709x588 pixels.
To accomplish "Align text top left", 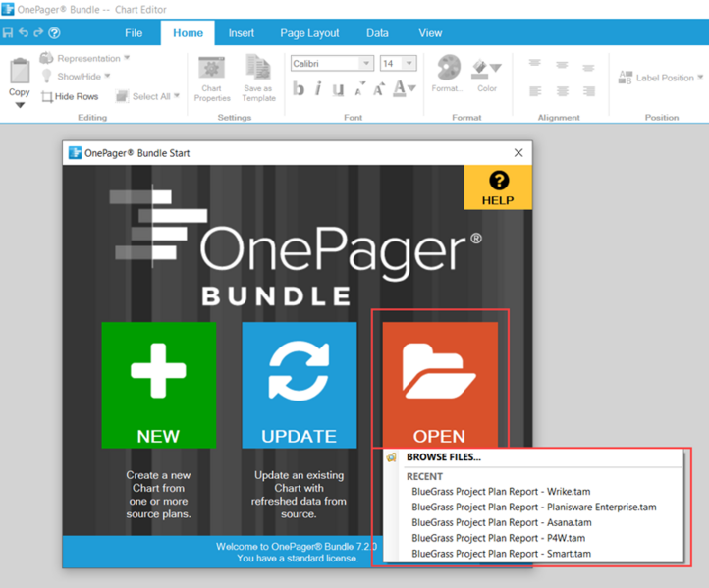I will click(535, 63).
